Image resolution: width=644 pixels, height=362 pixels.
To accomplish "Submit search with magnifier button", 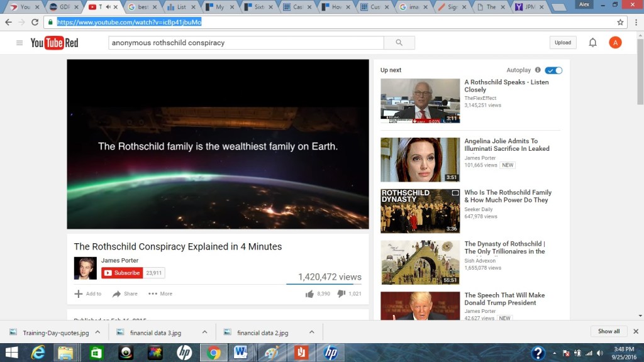I will pyautogui.click(x=399, y=43).
